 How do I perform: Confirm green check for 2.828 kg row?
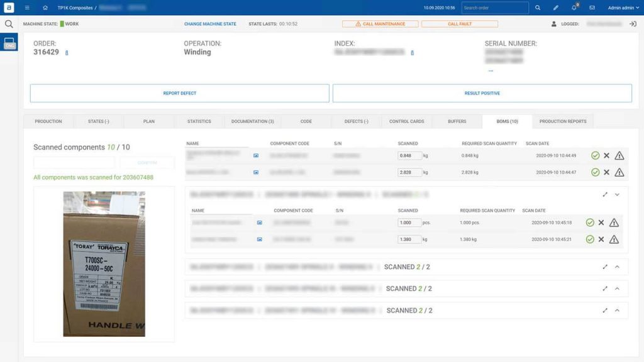tap(595, 172)
